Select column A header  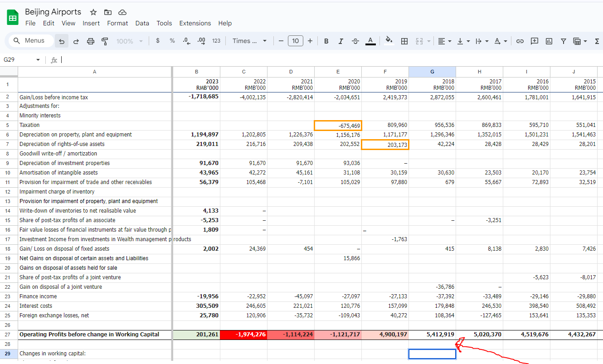94,71
